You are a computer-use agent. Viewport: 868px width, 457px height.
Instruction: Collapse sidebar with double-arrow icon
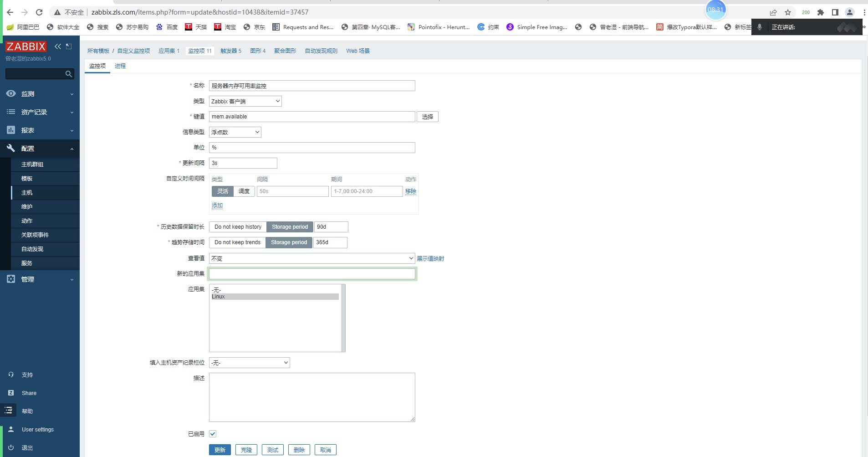point(58,46)
